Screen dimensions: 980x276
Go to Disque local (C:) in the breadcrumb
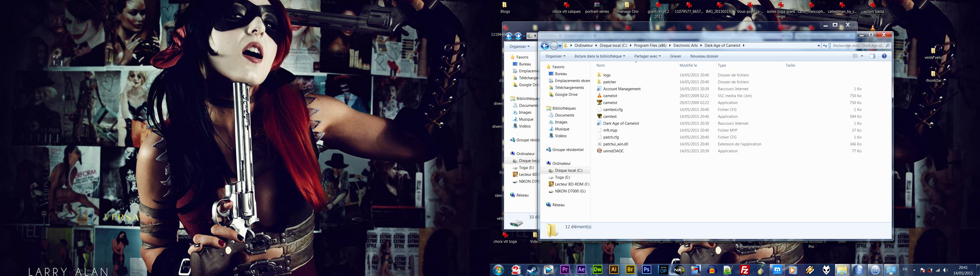(x=613, y=45)
